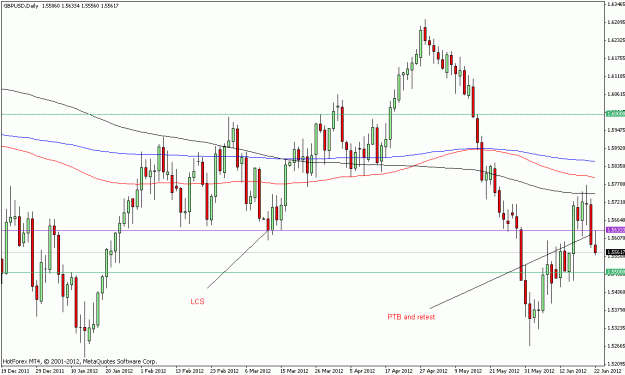Click the 27 Apr 2012 date label
The width and height of the screenshot is (625, 375).
pyautogui.click(x=433, y=371)
